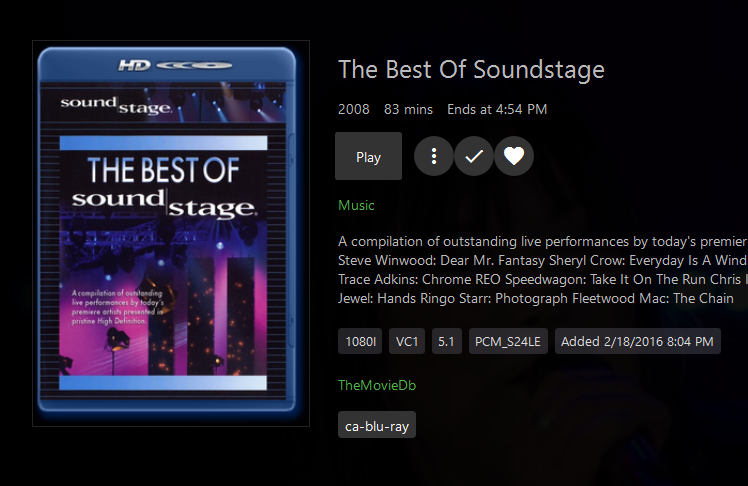The height and width of the screenshot is (486, 748).
Task: Open TheMovieDb external link
Action: tap(376, 384)
